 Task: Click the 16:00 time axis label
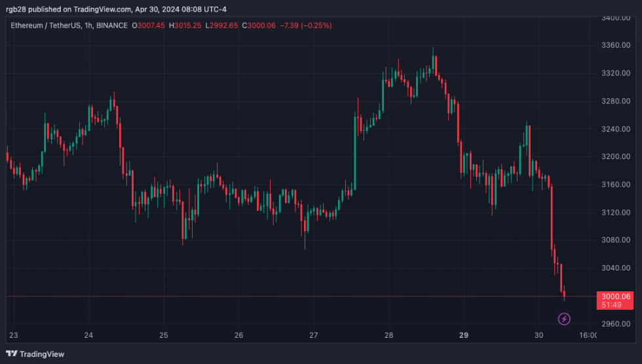pos(589,336)
